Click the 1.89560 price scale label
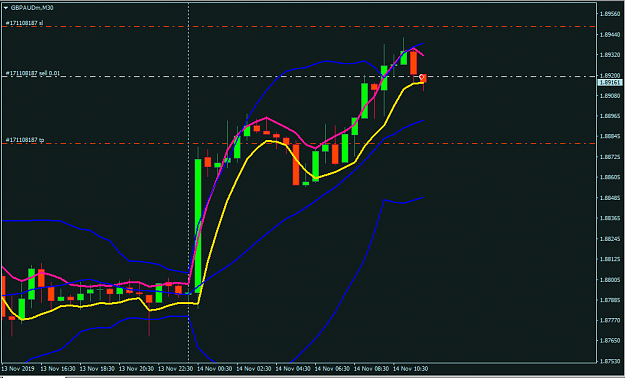This screenshot has width=625, height=378. (x=609, y=13)
